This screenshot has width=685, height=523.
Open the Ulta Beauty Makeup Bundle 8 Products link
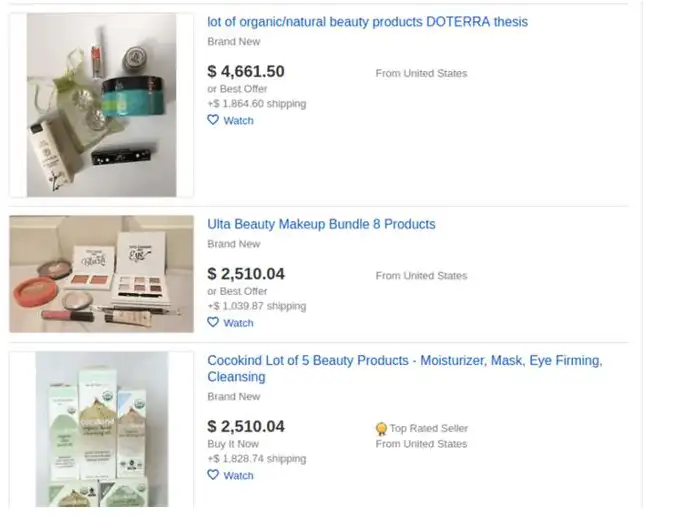point(321,224)
